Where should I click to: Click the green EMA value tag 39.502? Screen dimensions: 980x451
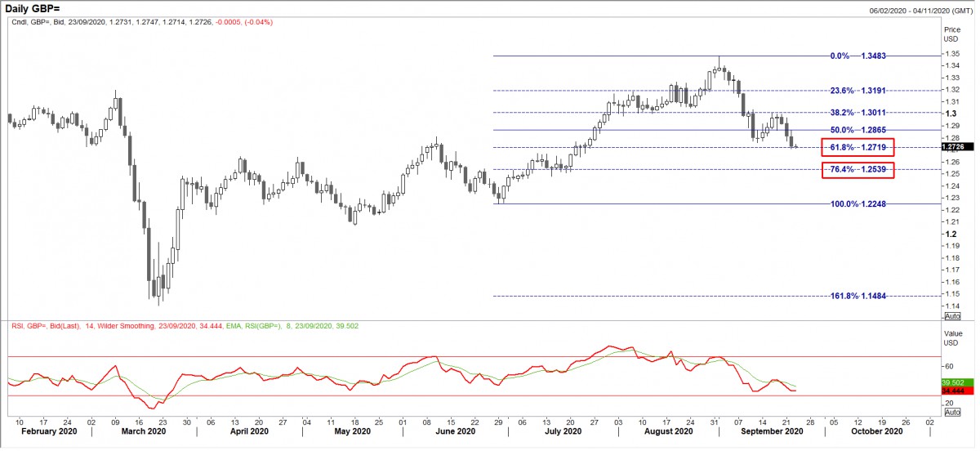click(x=953, y=382)
